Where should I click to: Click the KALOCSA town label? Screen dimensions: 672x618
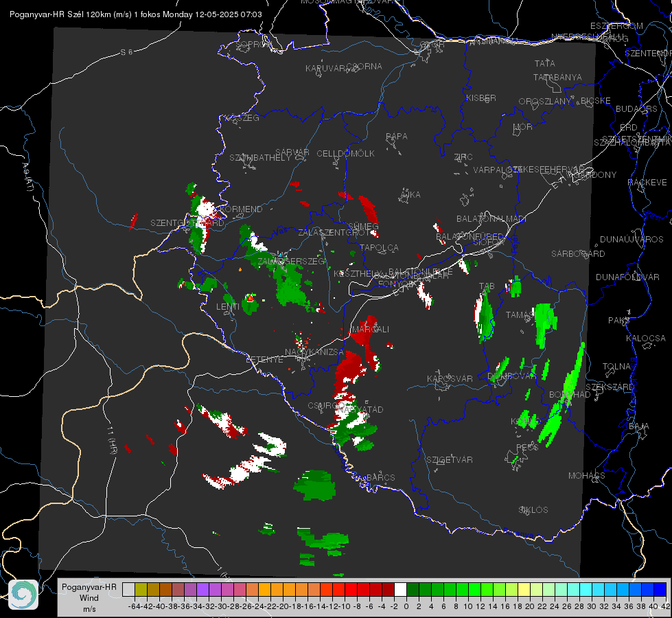click(645, 338)
